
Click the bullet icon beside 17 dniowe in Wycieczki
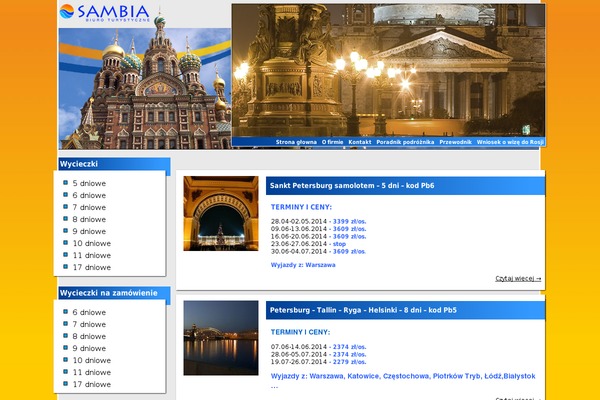65,266
